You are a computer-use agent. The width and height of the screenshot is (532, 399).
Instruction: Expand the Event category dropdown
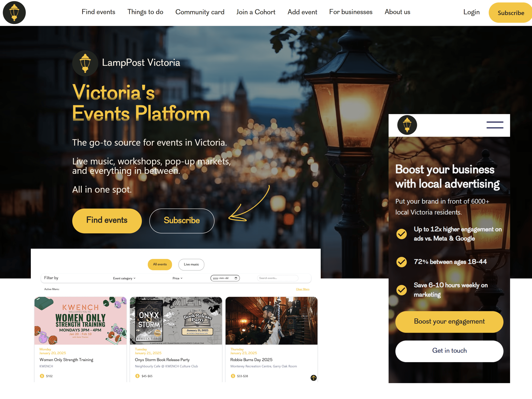click(x=124, y=278)
